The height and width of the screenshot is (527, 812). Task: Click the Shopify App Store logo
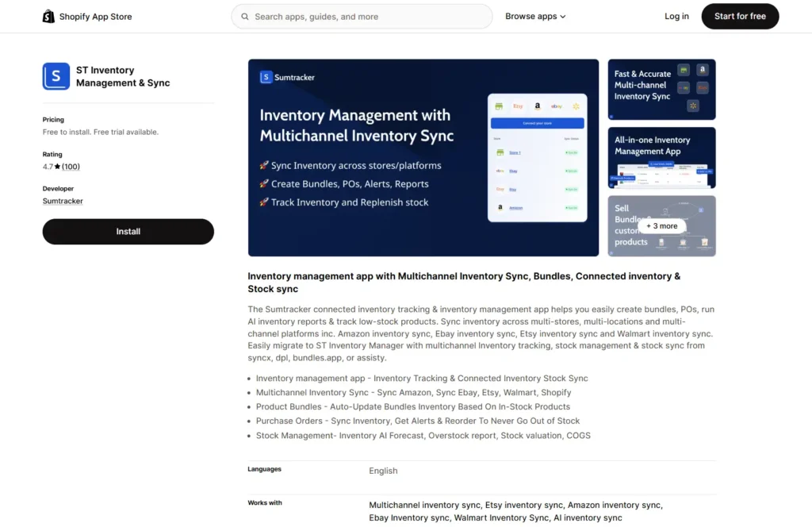86,16
